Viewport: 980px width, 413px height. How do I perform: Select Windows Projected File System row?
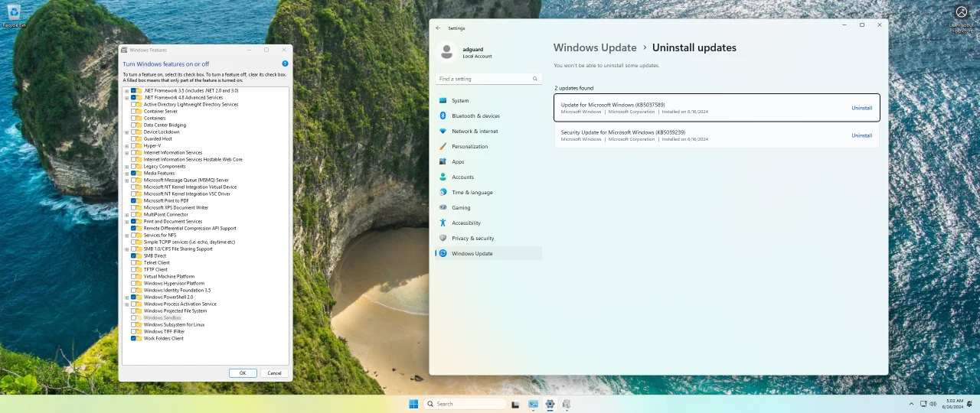(175, 311)
